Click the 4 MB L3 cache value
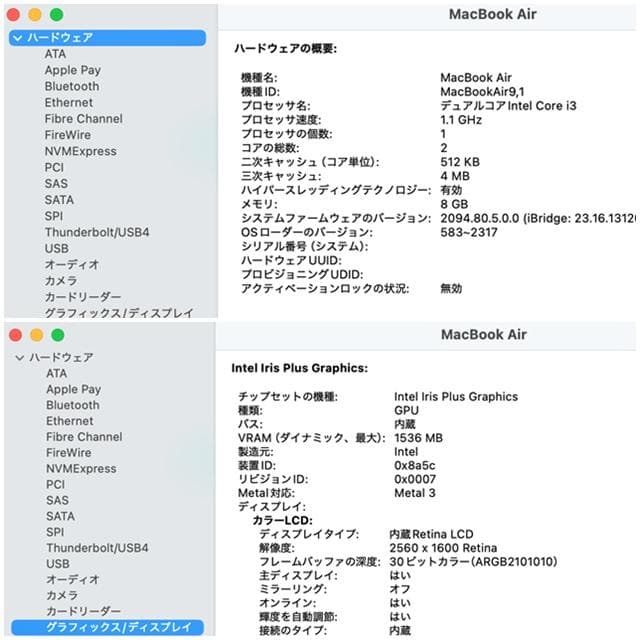The width and height of the screenshot is (640, 640). point(455,176)
